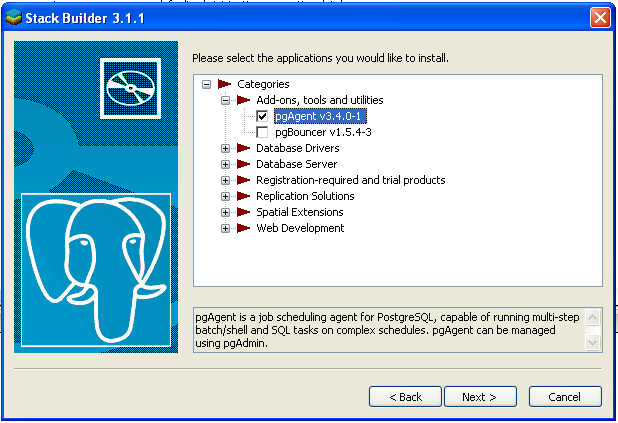Collapse the Categories root node
618x423 pixels.
click(206, 84)
